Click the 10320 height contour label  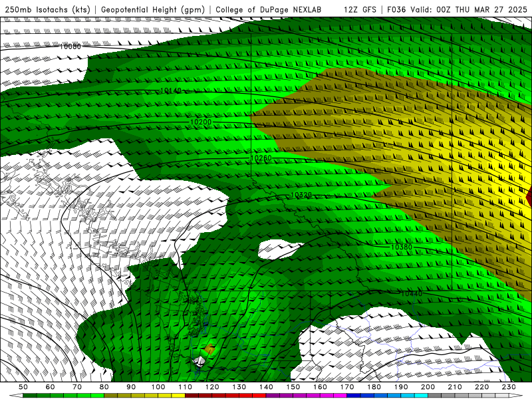pyautogui.click(x=301, y=195)
